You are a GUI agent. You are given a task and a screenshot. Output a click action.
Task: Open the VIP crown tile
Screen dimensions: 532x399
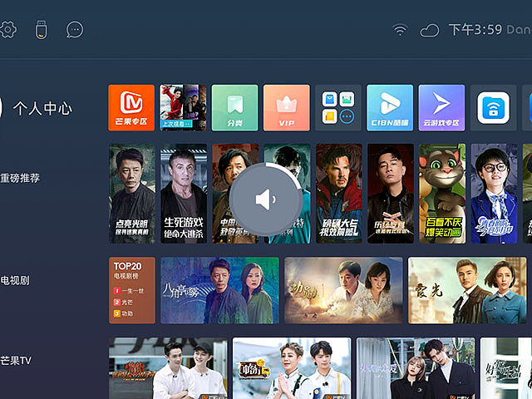(286, 107)
